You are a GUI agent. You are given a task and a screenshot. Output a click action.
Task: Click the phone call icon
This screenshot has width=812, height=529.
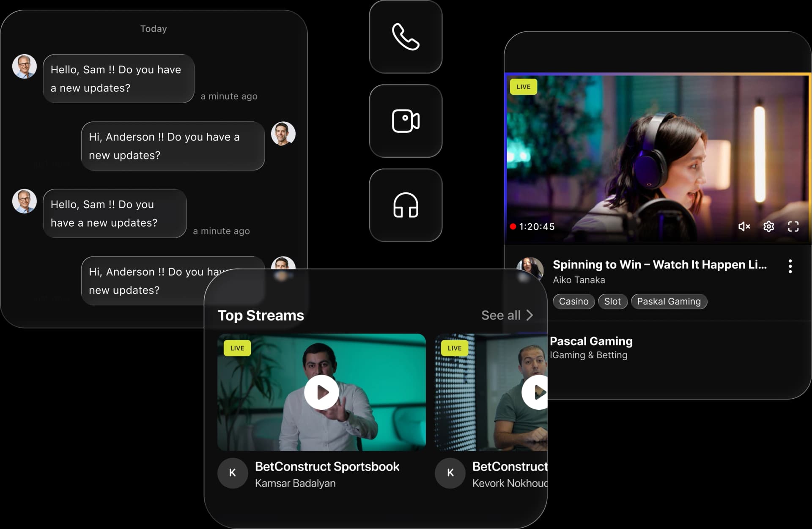406,37
